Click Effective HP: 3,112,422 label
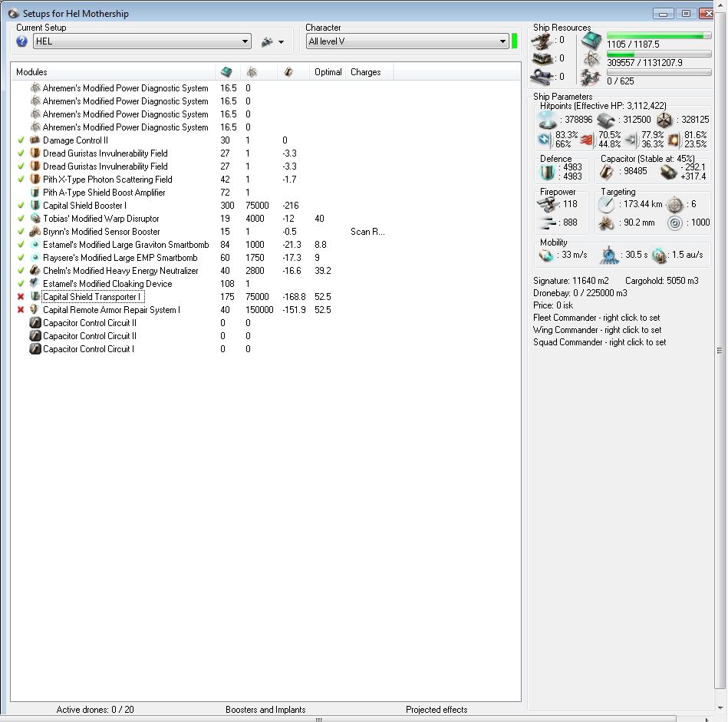Image resolution: width=728 pixels, height=722 pixels. click(x=620, y=105)
